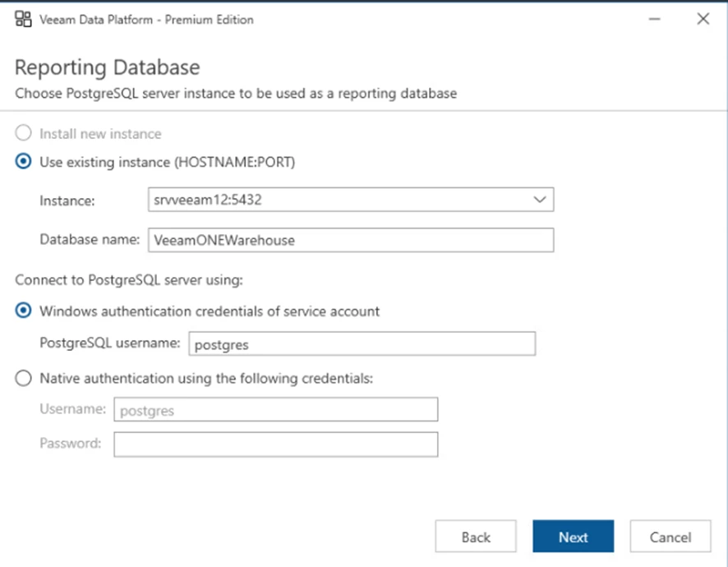Click the Database name: label
The height and width of the screenshot is (567, 728).
coord(90,240)
